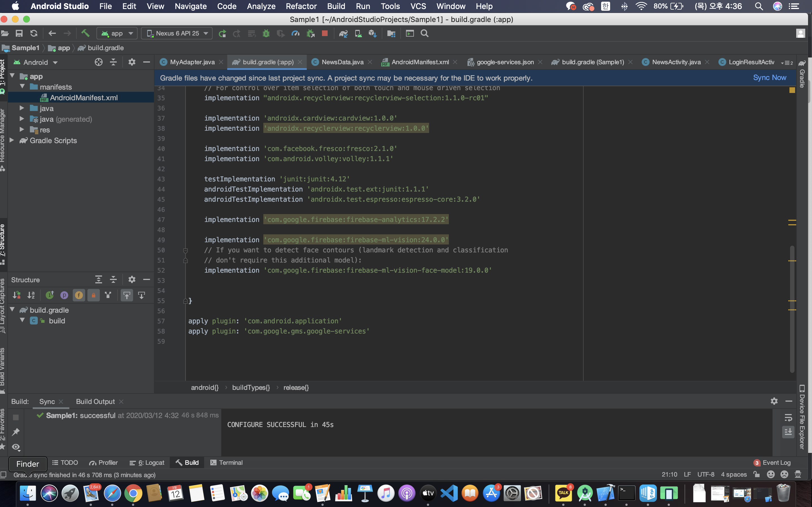Toggle soft-wrap in Build output
This screenshot has height=507, width=812.
(788, 417)
